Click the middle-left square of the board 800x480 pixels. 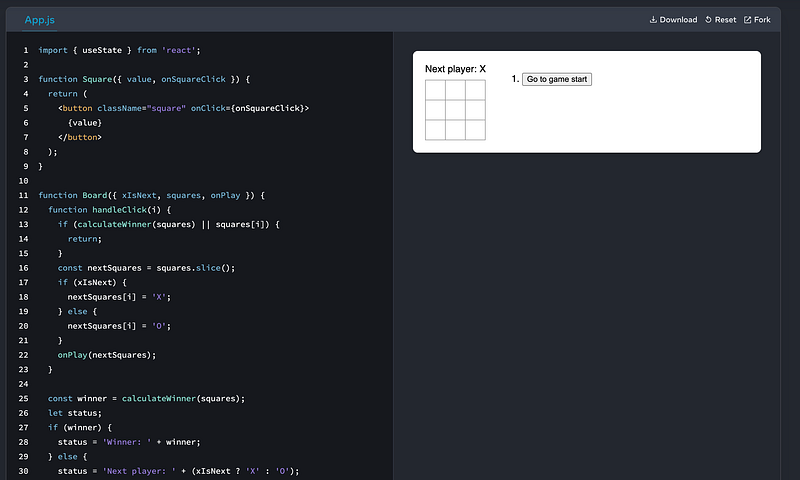pos(435,110)
